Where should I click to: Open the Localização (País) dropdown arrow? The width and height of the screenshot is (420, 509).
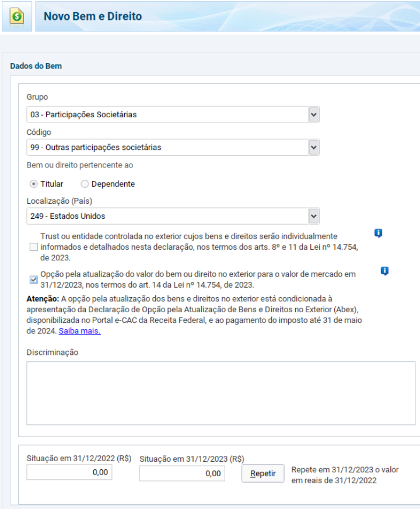tap(314, 216)
